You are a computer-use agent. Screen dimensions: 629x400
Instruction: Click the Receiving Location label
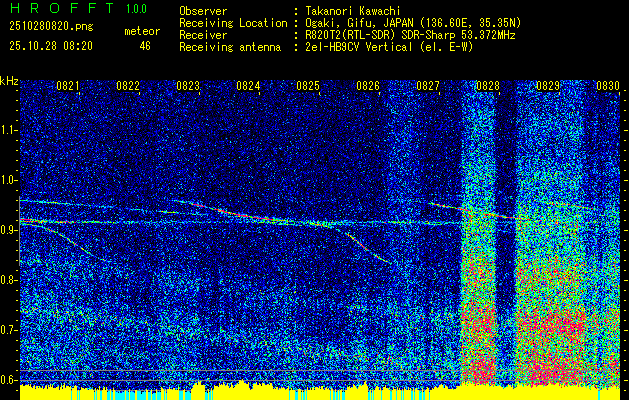[x=233, y=24]
